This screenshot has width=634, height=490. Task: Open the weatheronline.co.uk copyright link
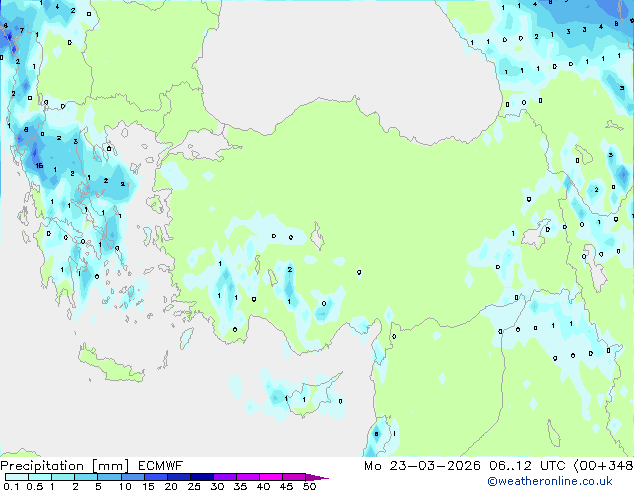(550, 481)
